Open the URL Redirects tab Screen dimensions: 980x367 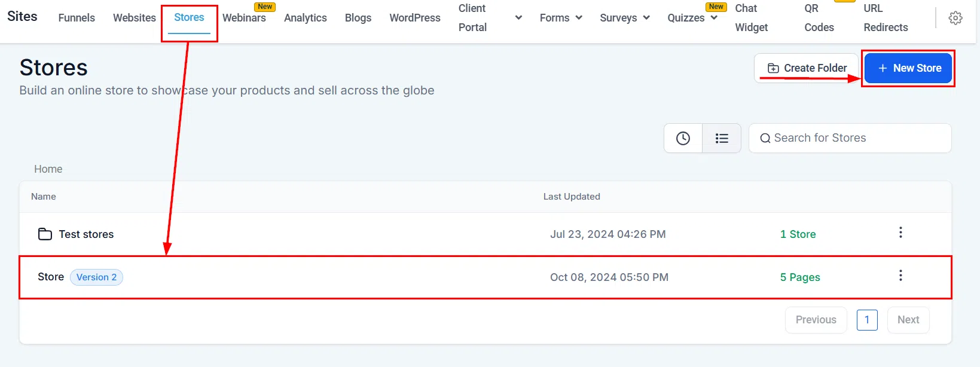[x=886, y=18]
